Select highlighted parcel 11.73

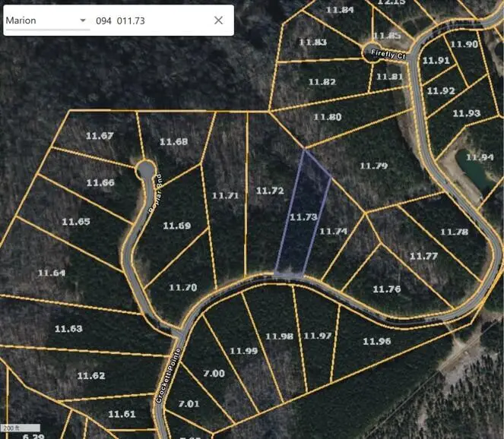tap(303, 217)
